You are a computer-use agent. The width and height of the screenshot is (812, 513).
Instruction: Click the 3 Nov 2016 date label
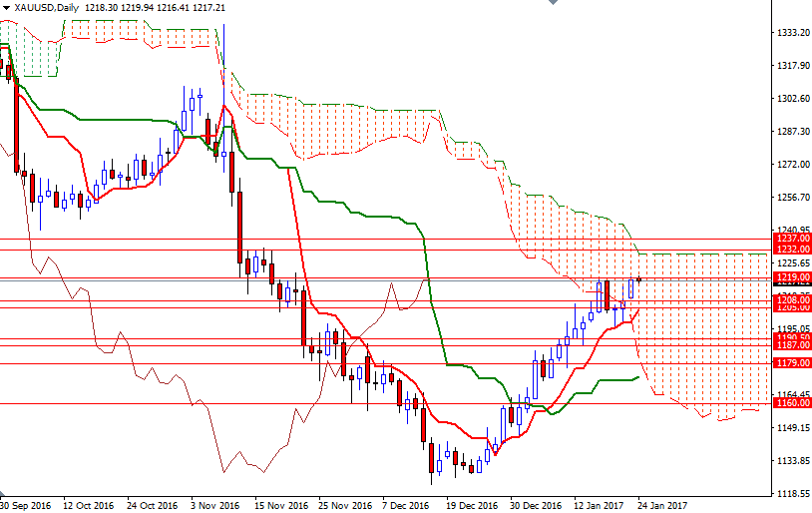[x=216, y=505]
